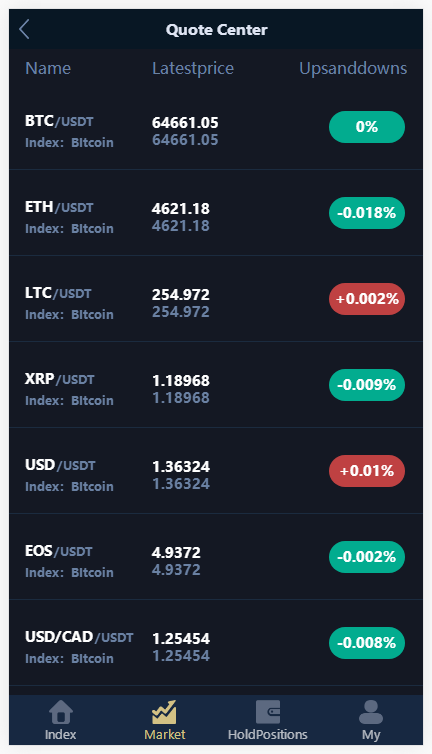Click the XRP -0.009% change badge
Screen dimensions: 432x754
point(367,385)
